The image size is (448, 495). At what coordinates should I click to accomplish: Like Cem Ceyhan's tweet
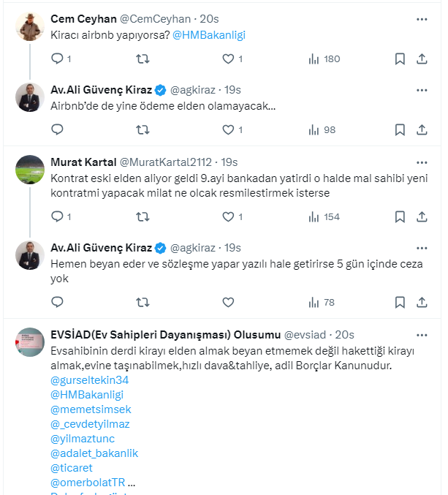[x=228, y=58]
